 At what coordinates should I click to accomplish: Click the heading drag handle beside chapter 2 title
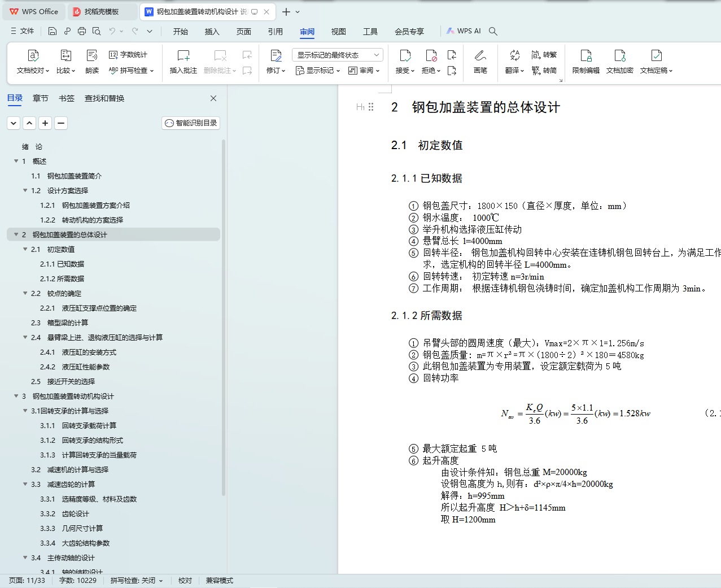coord(371,107)
